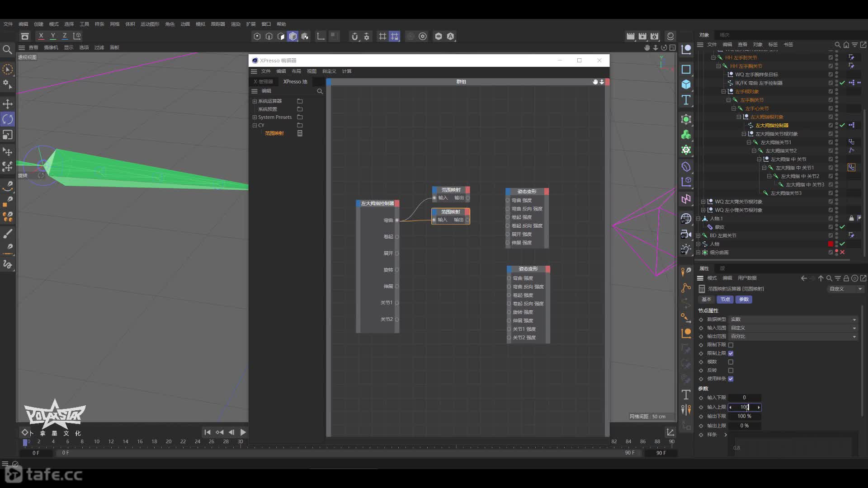Add a cube primitive from palette
This screenshot has height=488, width=868.
(686, 84)
